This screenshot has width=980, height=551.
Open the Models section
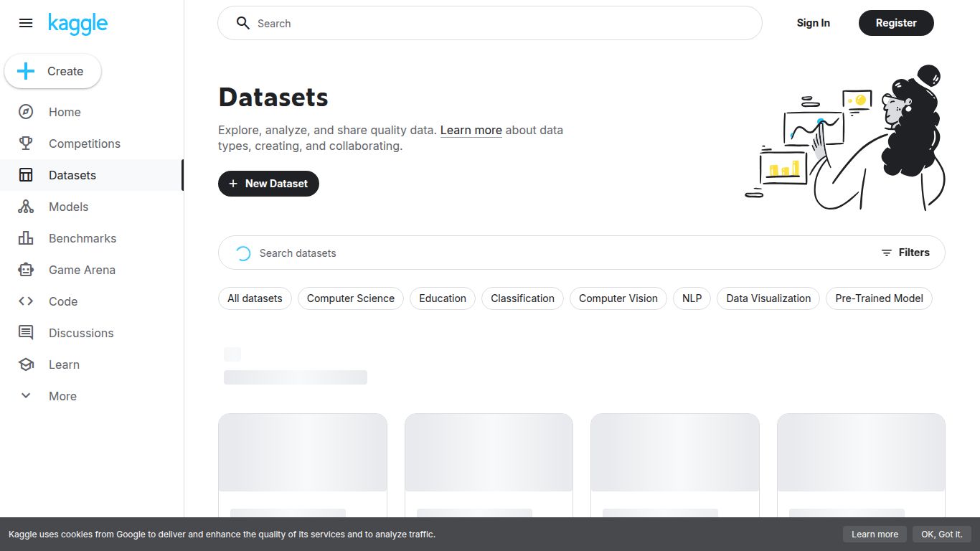click(x=25, y=207)
